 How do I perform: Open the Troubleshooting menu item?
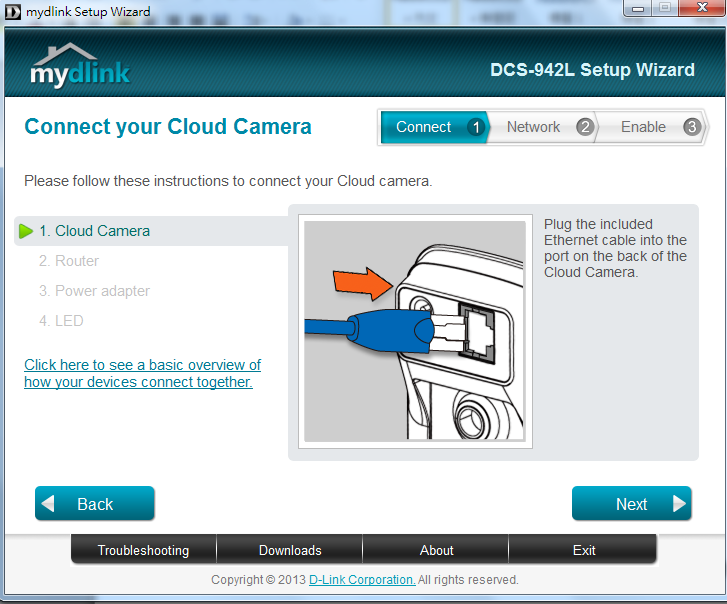pyautogui.click(x=143, y=550)
